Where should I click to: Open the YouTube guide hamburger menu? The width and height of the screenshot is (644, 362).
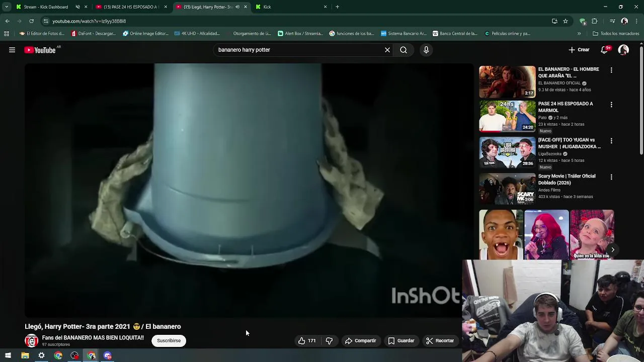[12, 50]
